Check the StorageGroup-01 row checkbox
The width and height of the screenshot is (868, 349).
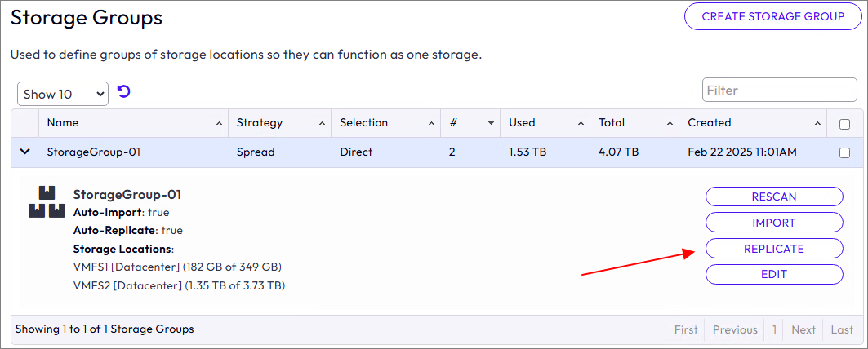[844, 152]
